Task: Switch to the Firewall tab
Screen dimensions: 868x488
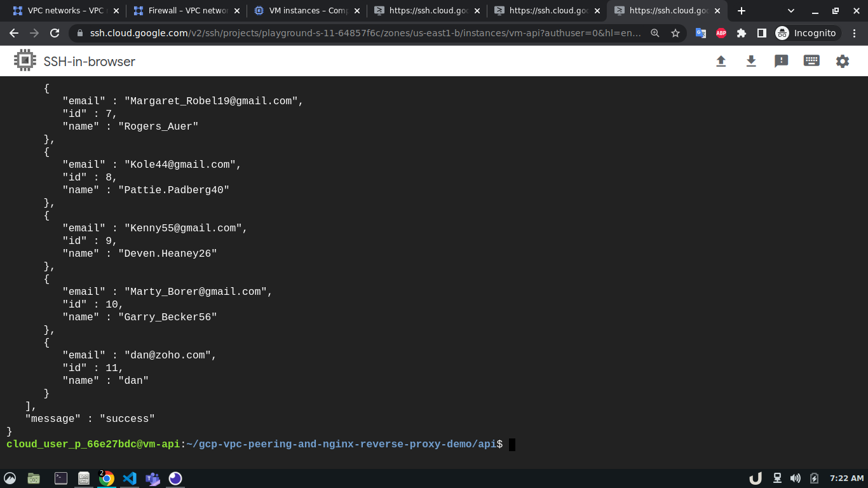Action: click(x=186, y=11)
